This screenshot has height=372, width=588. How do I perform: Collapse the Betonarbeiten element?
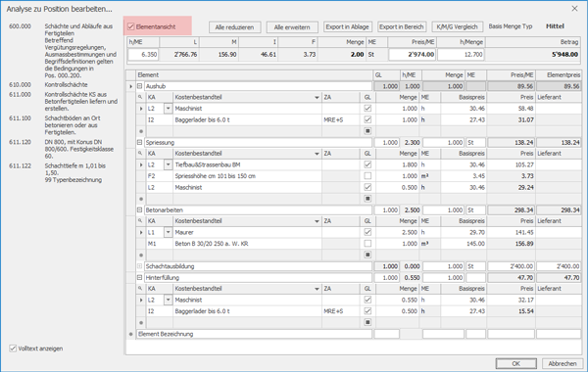point(139,210)
